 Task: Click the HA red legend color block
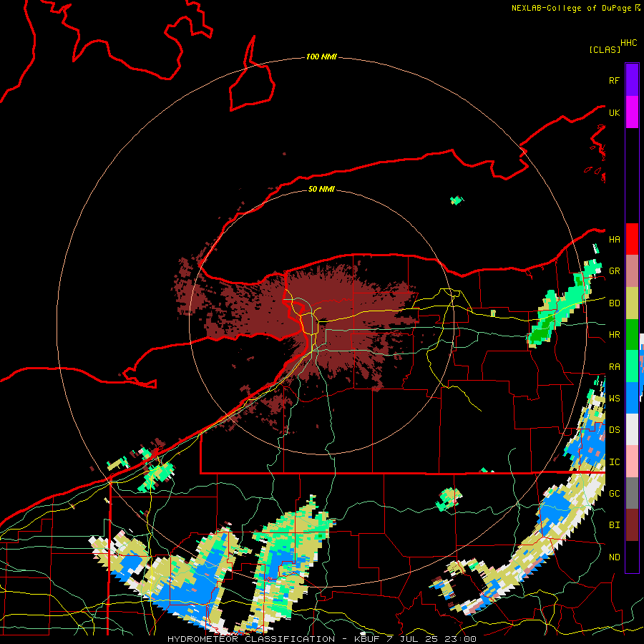(632, 239)
